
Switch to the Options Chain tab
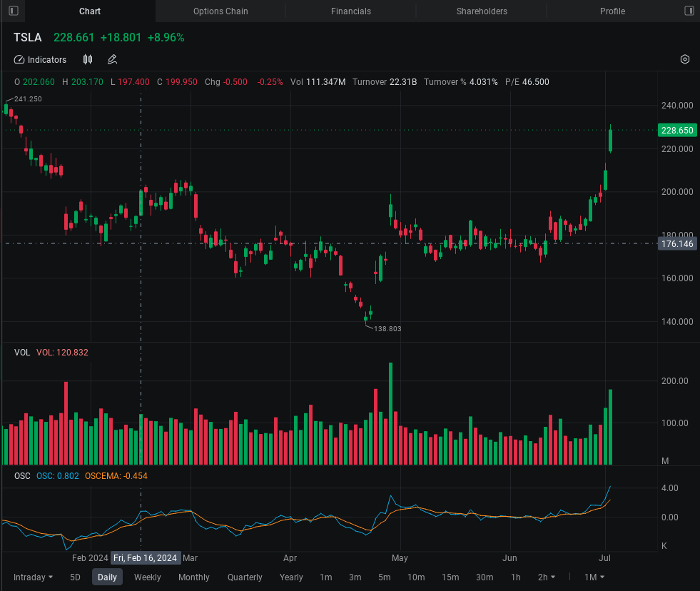tap(220, 11)
